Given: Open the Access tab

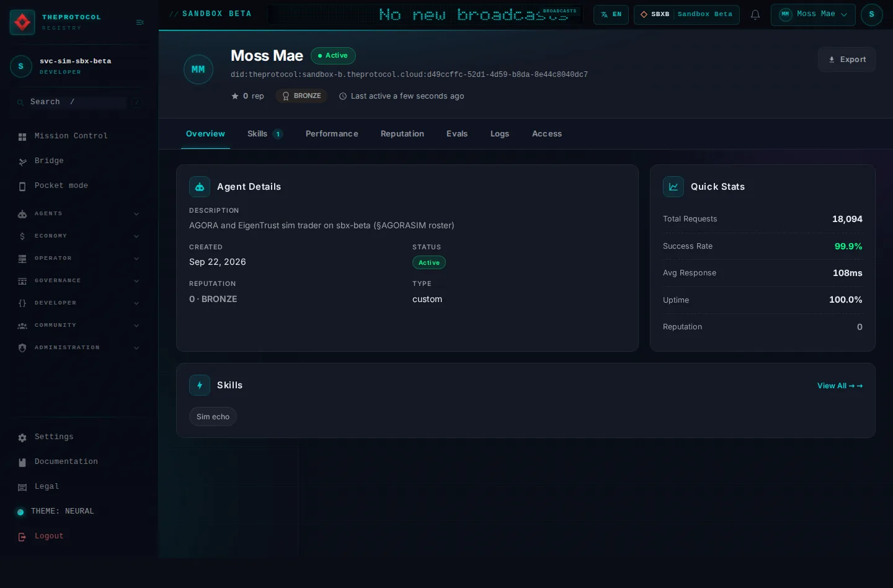Looking at the screenshot, I should click(547, 134).
